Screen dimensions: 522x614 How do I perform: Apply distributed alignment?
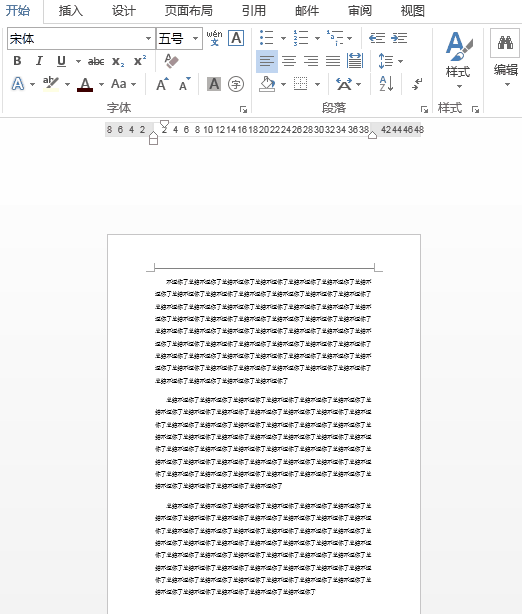(355, 61)
